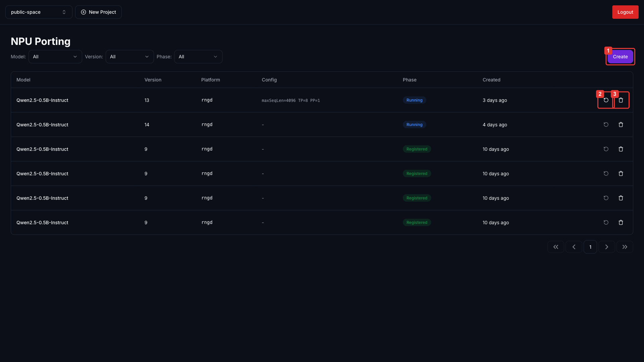The height and width of the screenshot is (362, 644).
Task: Go to the last page using double-chevron
Action: (x=625, y=247)
